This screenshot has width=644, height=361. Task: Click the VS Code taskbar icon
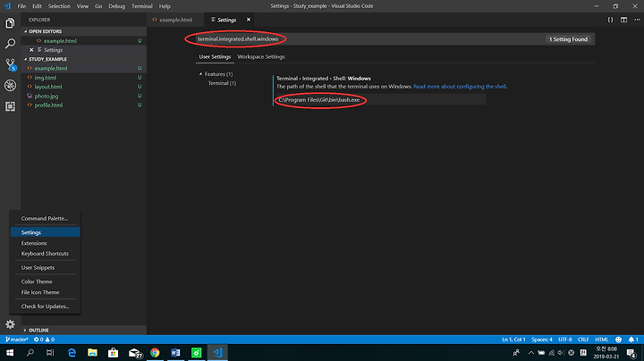[217, 353]
